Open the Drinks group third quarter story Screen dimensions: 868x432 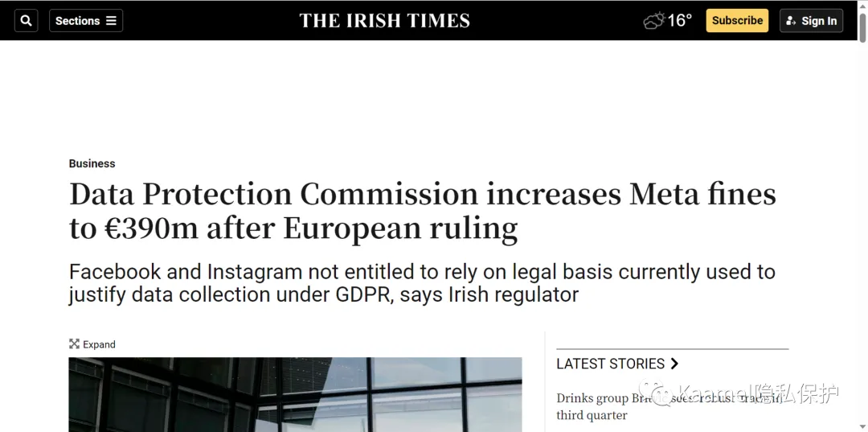pyautogui.click(x=669, y=406)
